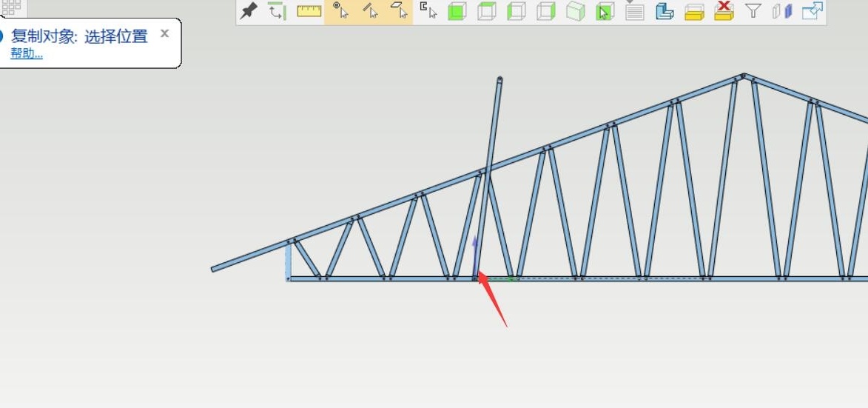This screenshot has width=868, height=408.
Task: Click the grey and blue panels icon
Action: coord(782,11)
